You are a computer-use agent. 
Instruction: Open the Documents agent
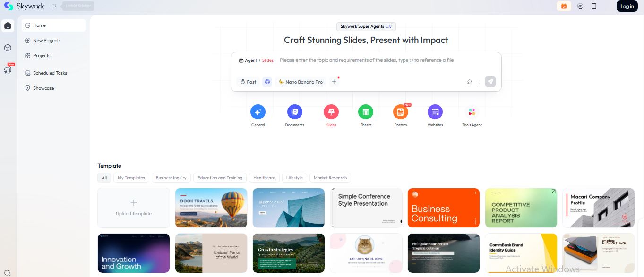click(x=294, y=112)
